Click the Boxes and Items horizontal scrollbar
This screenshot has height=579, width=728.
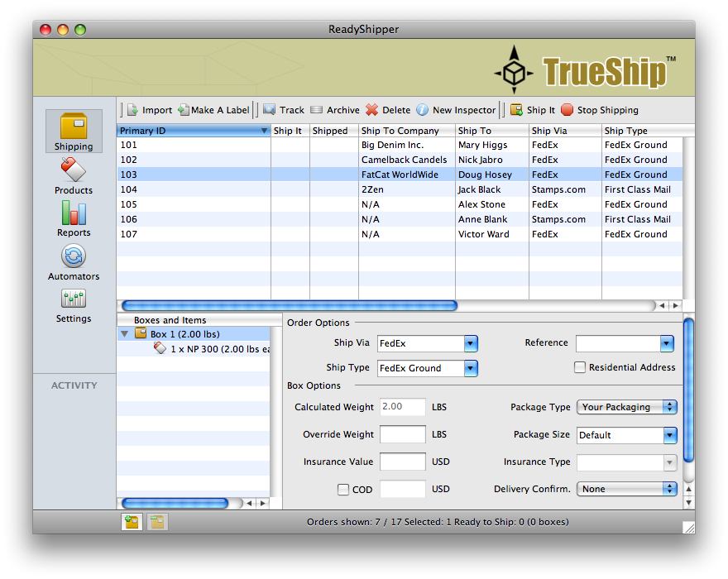pos(175,504)
